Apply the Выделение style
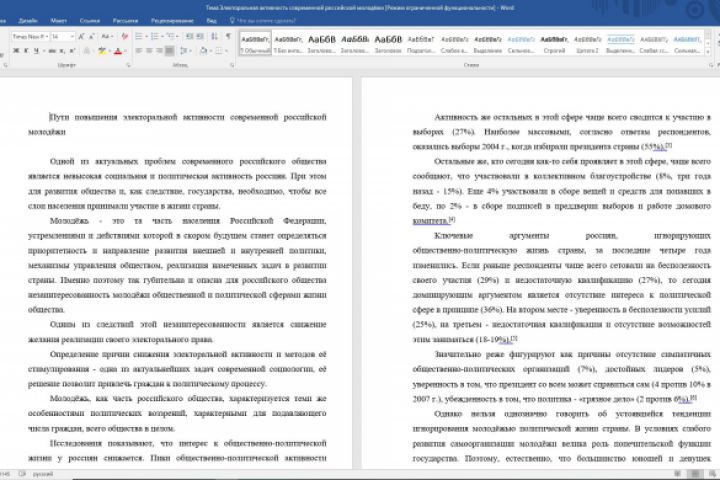The width and height of the screenshot is (720, 480). click(488, 44)
